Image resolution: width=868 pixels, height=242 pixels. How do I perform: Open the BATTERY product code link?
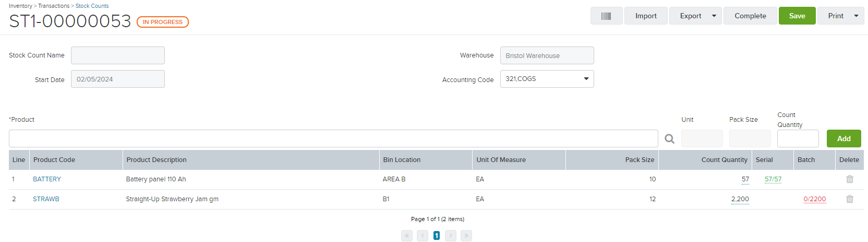pyautogui.click(x=47, y=179)
